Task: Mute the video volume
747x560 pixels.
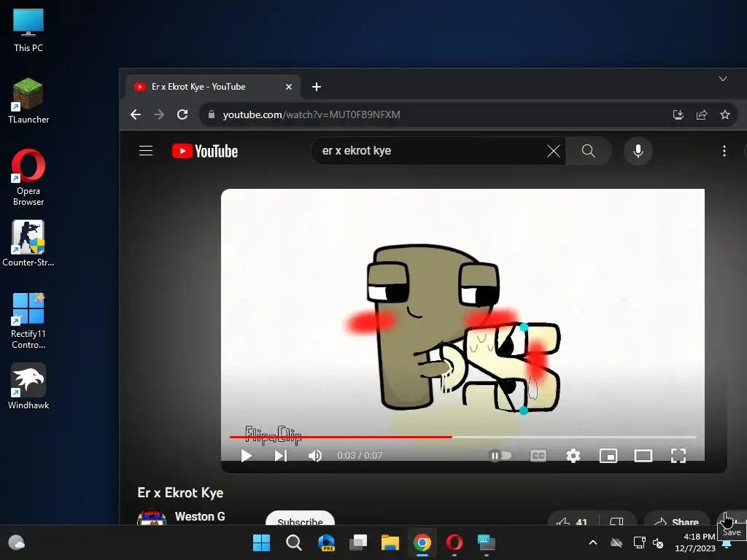Action: (315, 456)
